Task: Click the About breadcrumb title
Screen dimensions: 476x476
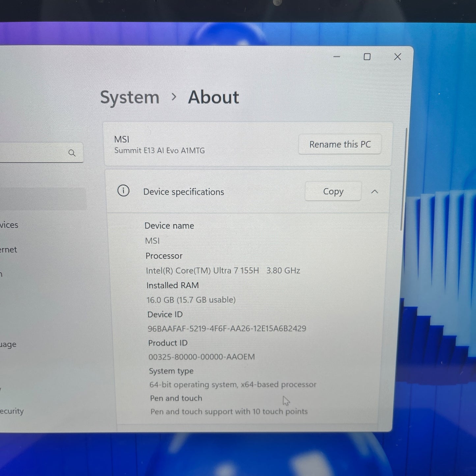Action: (x=213, y=98)
